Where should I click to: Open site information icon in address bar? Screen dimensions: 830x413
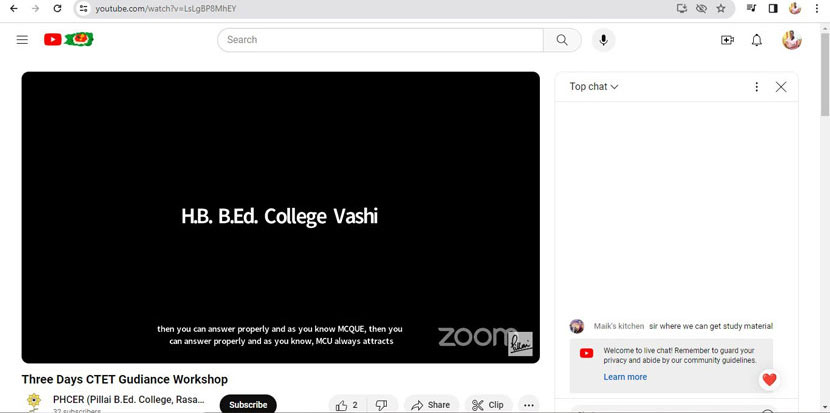[83, 8]
